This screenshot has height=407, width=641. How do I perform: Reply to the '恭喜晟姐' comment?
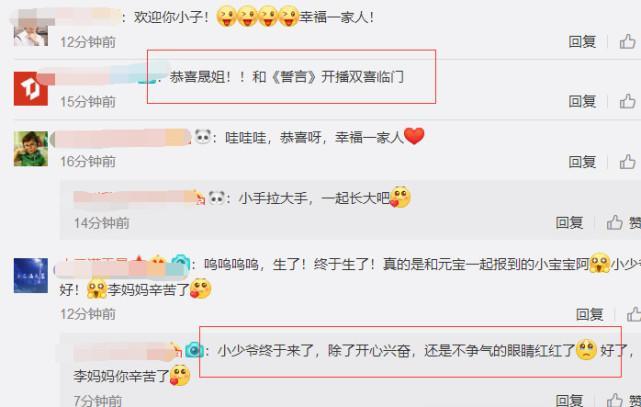point(582,101)
